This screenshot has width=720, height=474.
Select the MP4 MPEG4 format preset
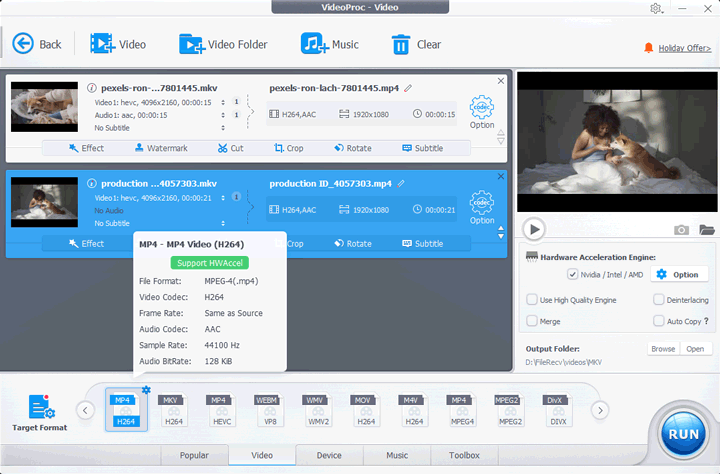tap(462, 410)
